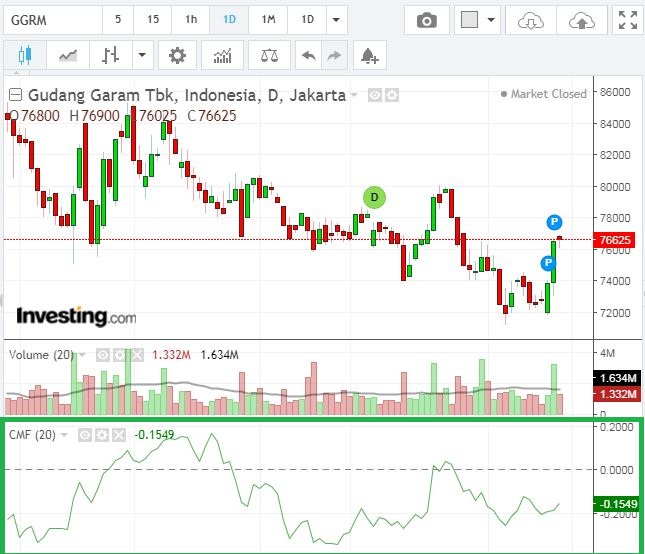
Task: Select the 5 minute interval
Action: (118, 20)
